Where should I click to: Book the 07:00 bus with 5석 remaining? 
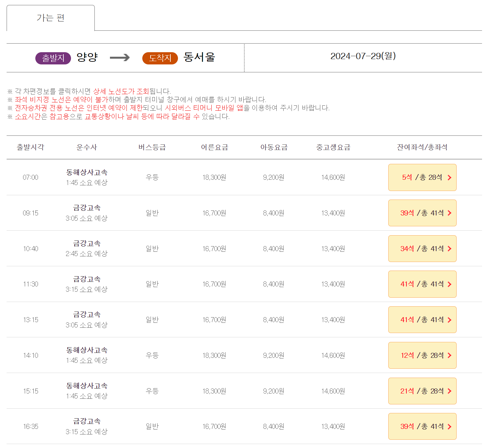(422, 177)
